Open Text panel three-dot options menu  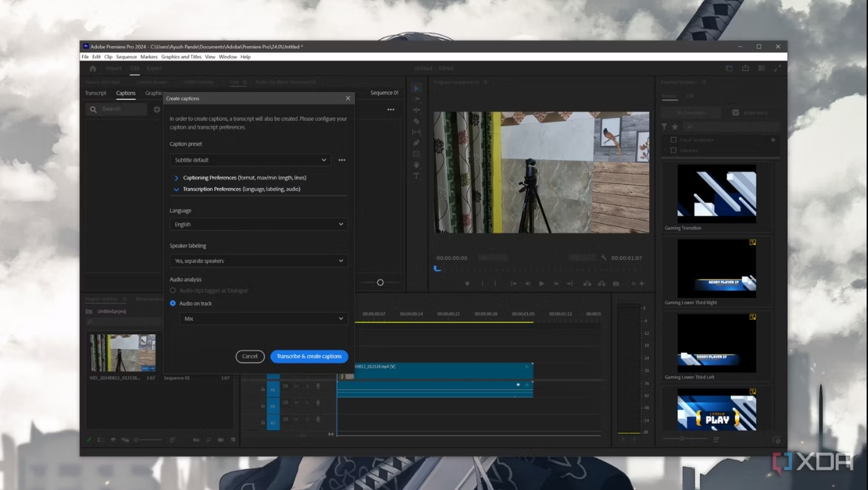(x=391, y=109)
